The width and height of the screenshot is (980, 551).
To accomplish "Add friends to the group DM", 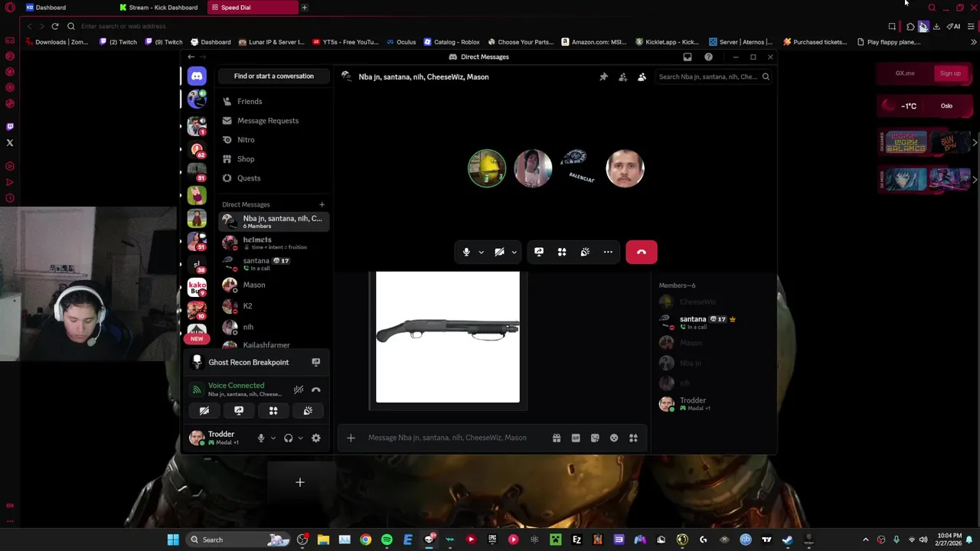I will [x=622, y=77].
